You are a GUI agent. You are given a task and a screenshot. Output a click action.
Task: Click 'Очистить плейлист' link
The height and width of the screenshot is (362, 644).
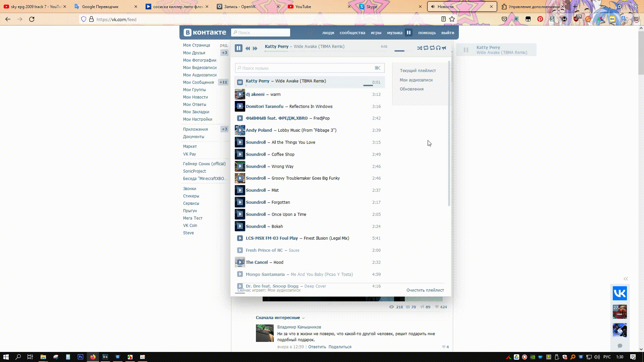(425, 290)
